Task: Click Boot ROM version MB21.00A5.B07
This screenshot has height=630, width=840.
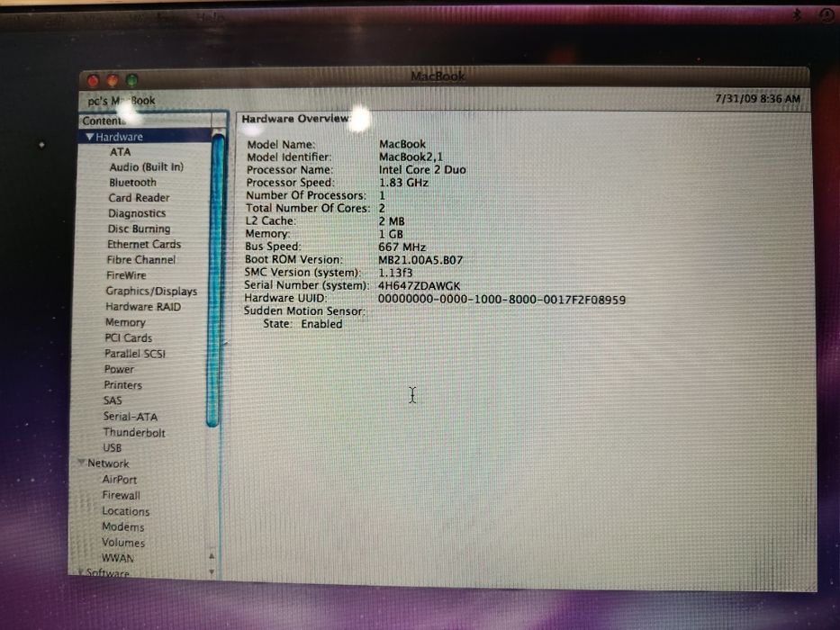Action: [420, 260]
